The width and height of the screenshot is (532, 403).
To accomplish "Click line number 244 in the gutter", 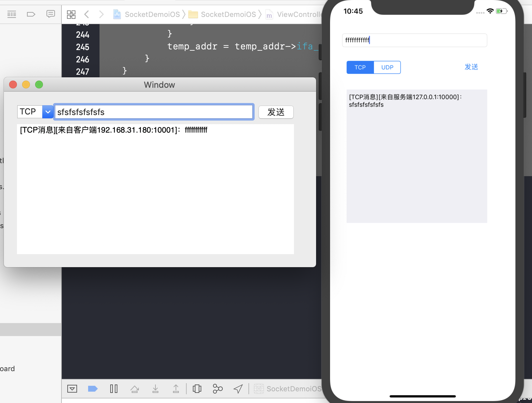I will point(83,35).
